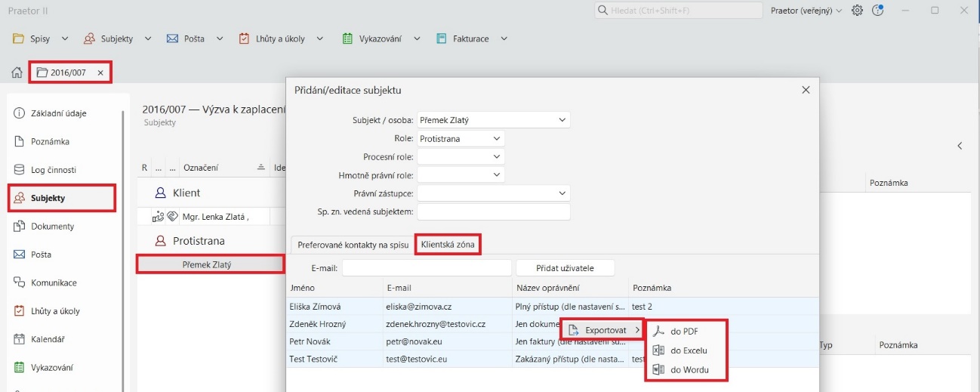Open Lhůty a úkoly in left sidebar
Image resolution: width=980 pixels, height=392 pixels.
(62, 311)
